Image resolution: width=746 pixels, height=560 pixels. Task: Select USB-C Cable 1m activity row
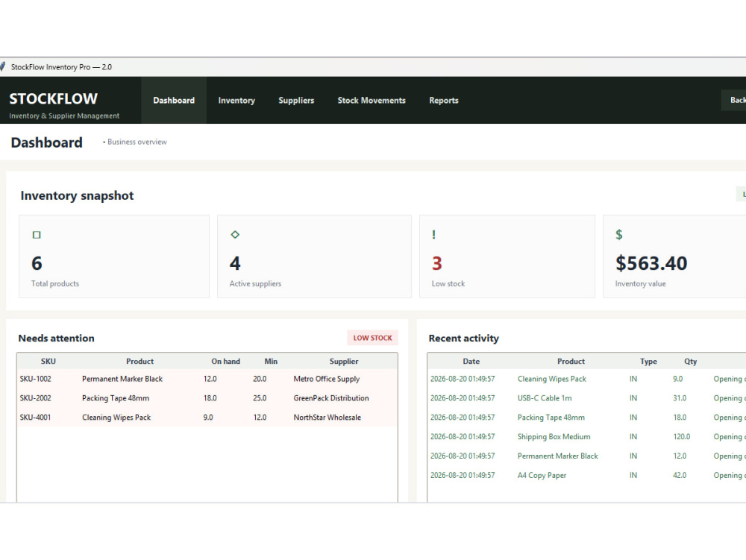[586, 398]
